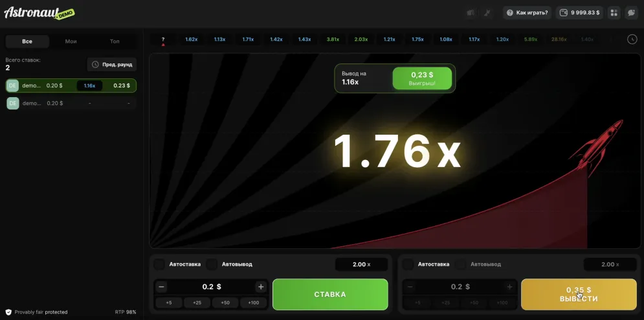Enable Автовывод in right bet panel

tap(460, 264)
